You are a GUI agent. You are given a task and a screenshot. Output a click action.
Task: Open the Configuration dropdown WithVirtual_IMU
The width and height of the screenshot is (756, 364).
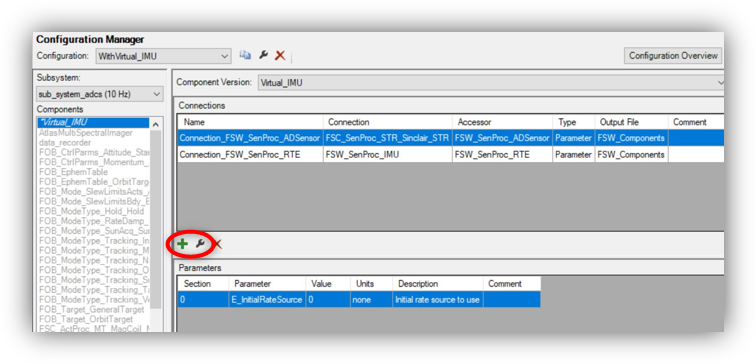coord(163,56)
